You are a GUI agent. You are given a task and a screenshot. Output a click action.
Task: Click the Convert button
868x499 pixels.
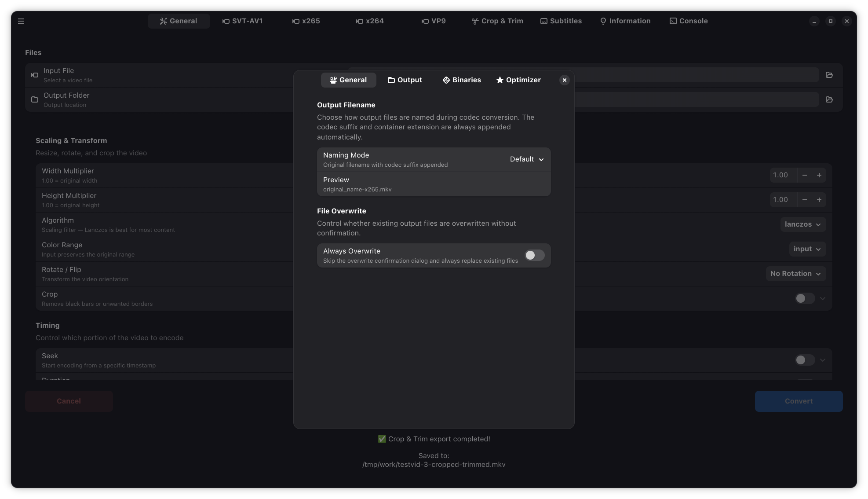tap(798, 401)
